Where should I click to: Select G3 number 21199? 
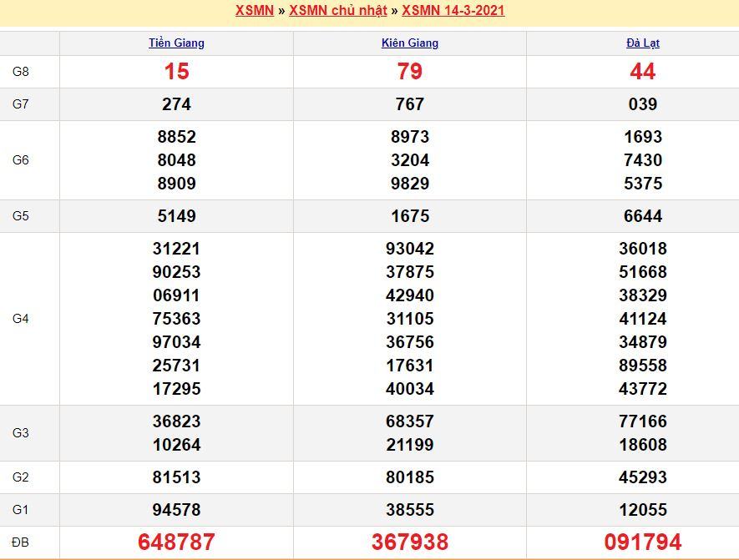point(410,445)
